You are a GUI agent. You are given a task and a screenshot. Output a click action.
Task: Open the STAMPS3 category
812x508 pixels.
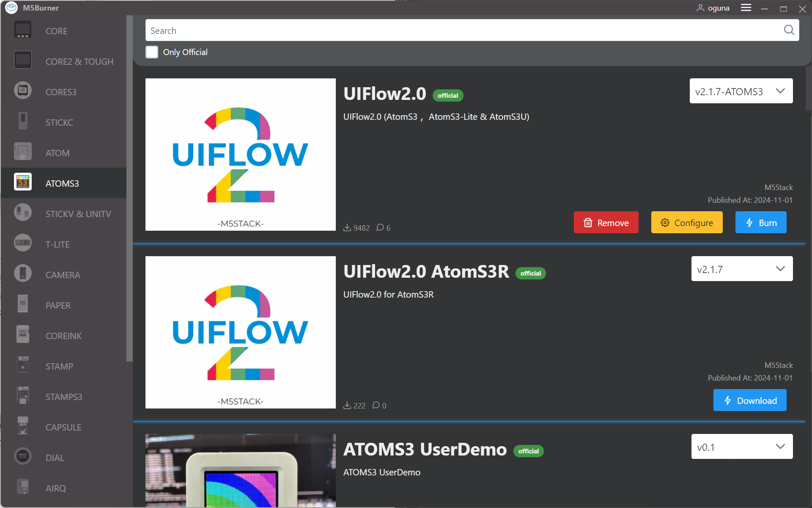(x=64, y=397)
